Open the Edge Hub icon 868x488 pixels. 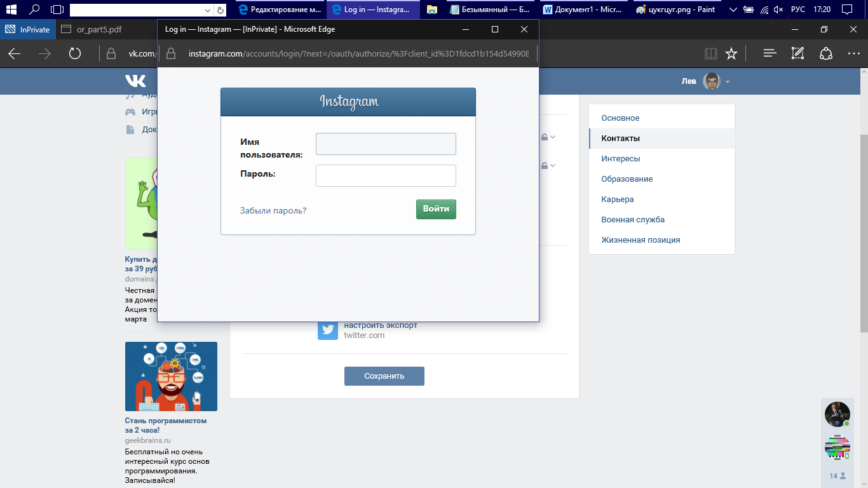tap(770, 54)
